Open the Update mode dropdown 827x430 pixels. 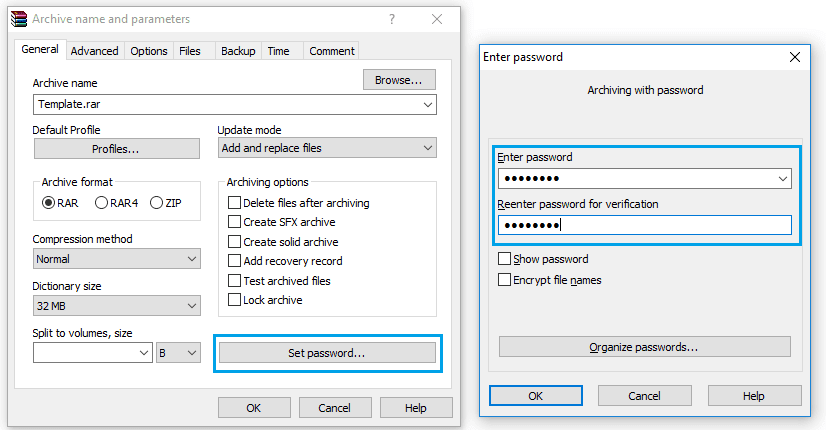pyautogui.click(x=327, y=148)
